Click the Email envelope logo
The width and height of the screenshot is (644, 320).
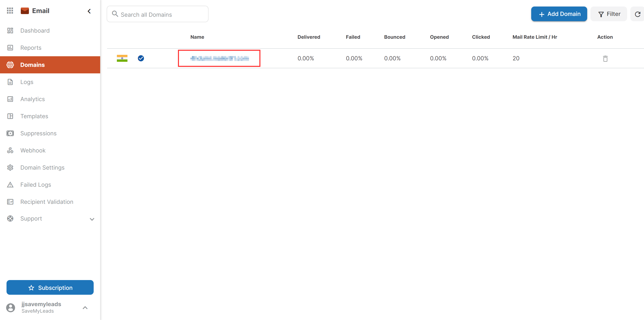[25, 11]
